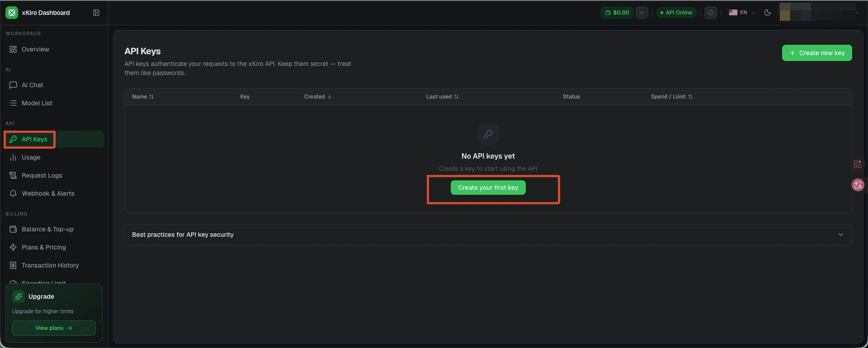868x348 pixels.
Task: Click the "BILLING" section label
Action: pyautogui.click(x=16, y=214)
